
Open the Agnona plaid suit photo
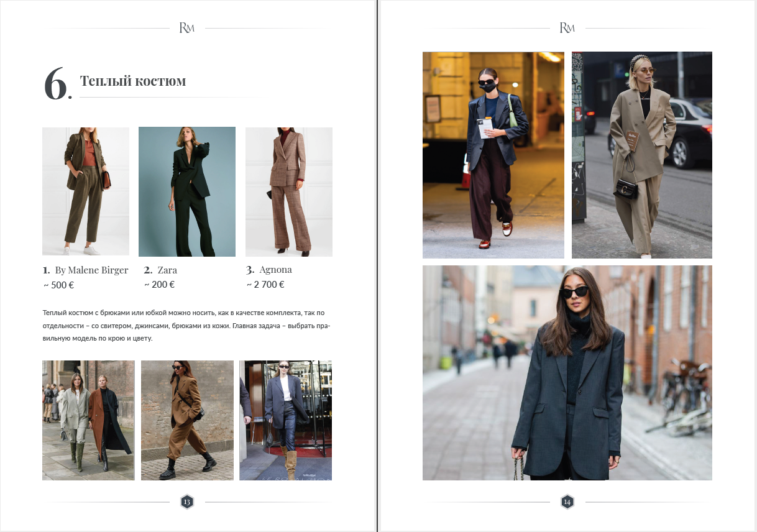tap(289, 191)
